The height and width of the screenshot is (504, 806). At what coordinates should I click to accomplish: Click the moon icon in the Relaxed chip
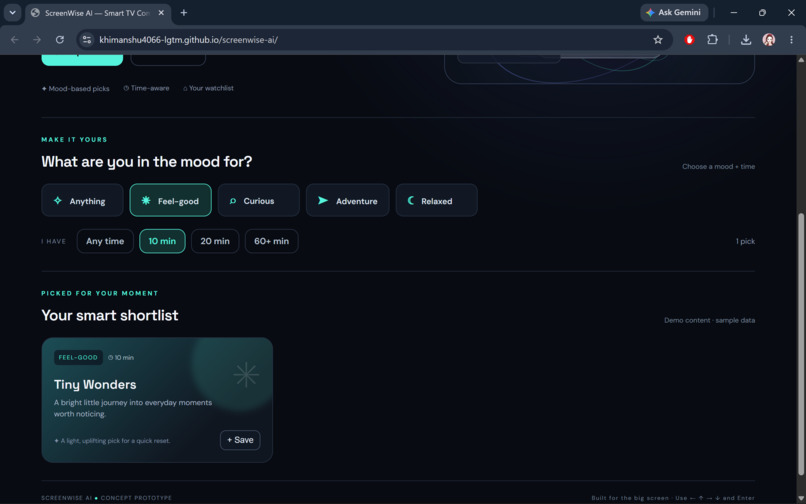coord(411,201)
